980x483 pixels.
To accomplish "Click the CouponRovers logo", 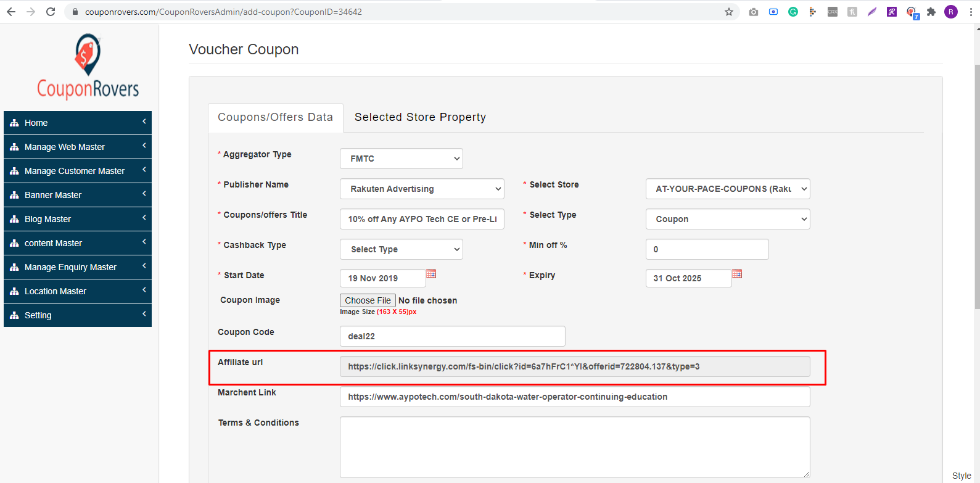I will [x=88, y=66].
